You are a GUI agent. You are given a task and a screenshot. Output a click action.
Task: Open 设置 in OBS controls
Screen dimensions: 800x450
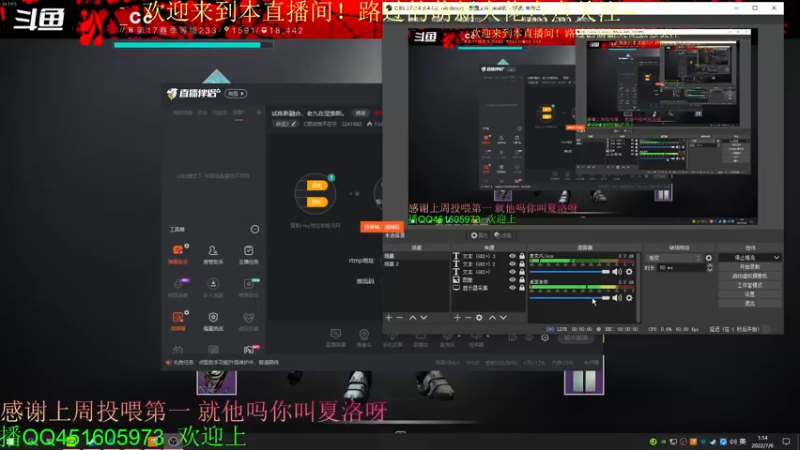[x=749, y=294]
